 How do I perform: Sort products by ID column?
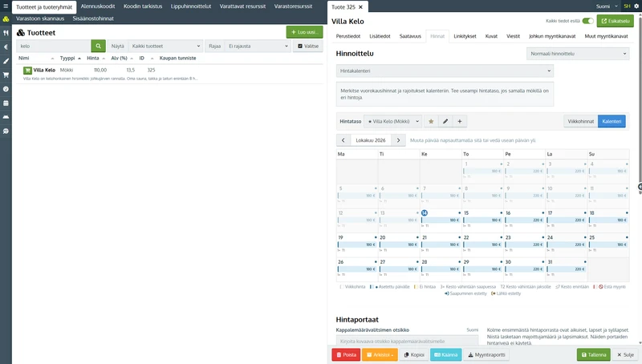[142, 58]
